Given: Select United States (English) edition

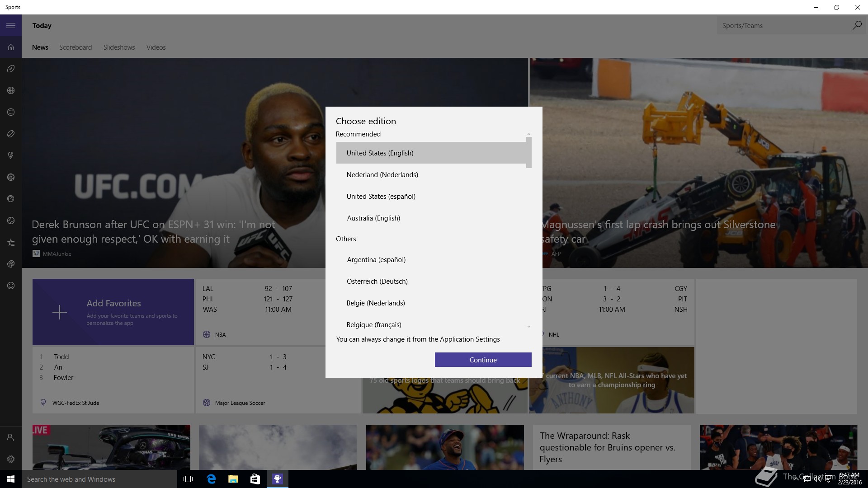Looking at the screenshot, I should click(431, 153).
